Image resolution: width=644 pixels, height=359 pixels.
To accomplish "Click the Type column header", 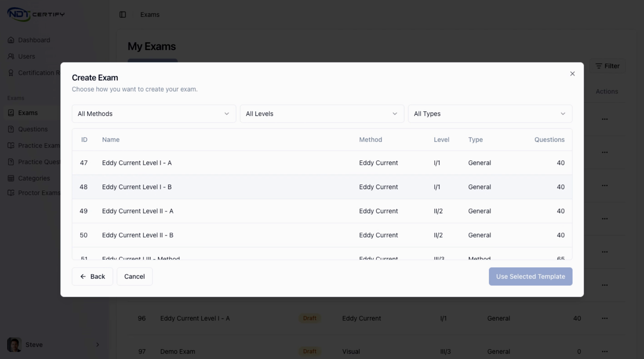I will point(476,140).
